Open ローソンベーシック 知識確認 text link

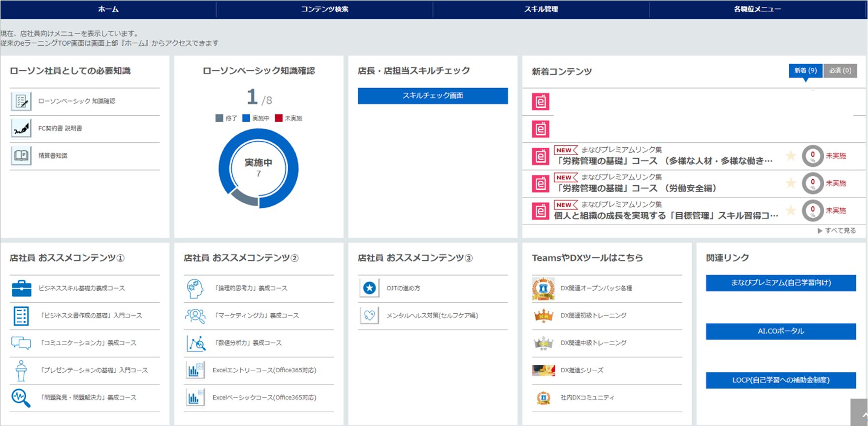77,101
